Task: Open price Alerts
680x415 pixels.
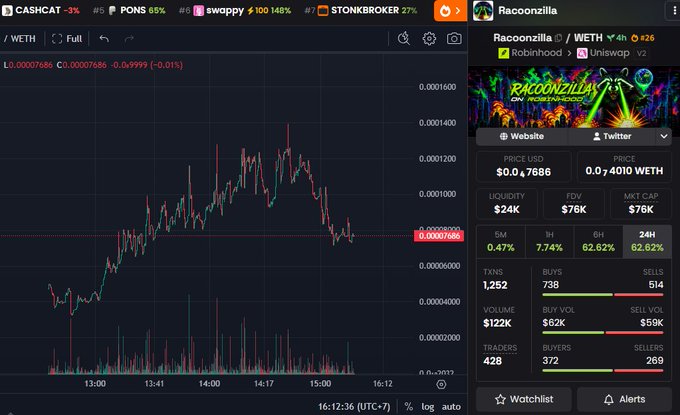Action: (x=624, y=399)
